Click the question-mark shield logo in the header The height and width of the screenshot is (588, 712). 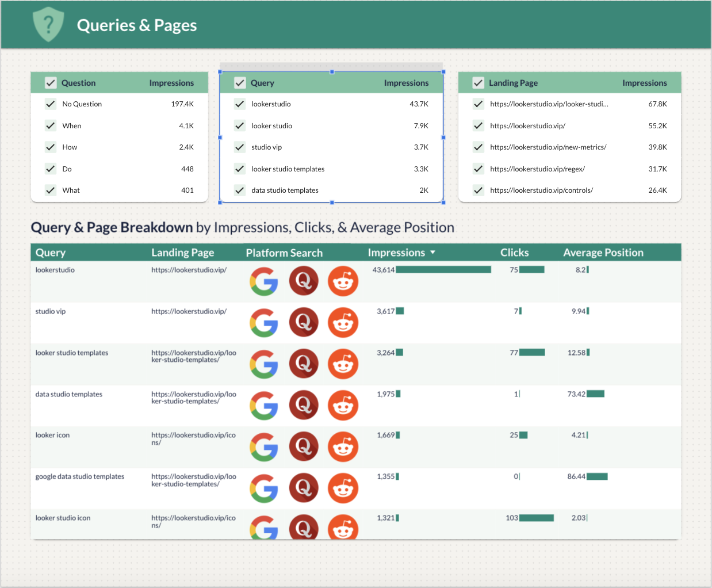pyautogui.click(x=48, y=24)
